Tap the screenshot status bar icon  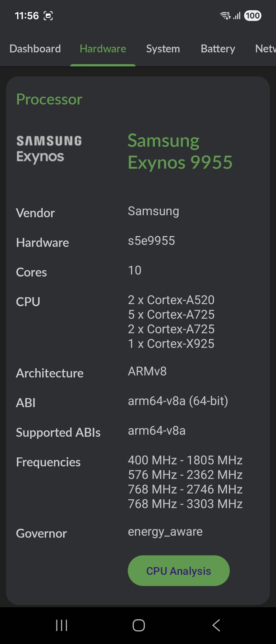point(48,16)
